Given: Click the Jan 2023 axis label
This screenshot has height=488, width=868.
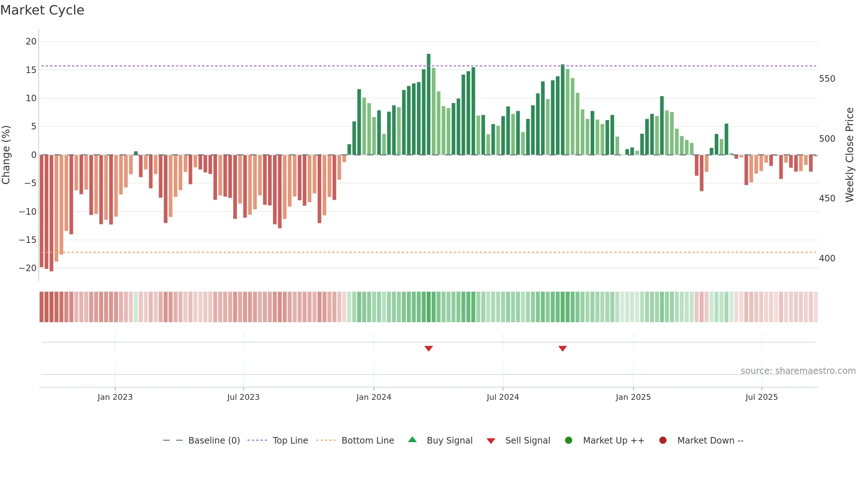Looking at the screenshot, I should click(x=115, y=397).
